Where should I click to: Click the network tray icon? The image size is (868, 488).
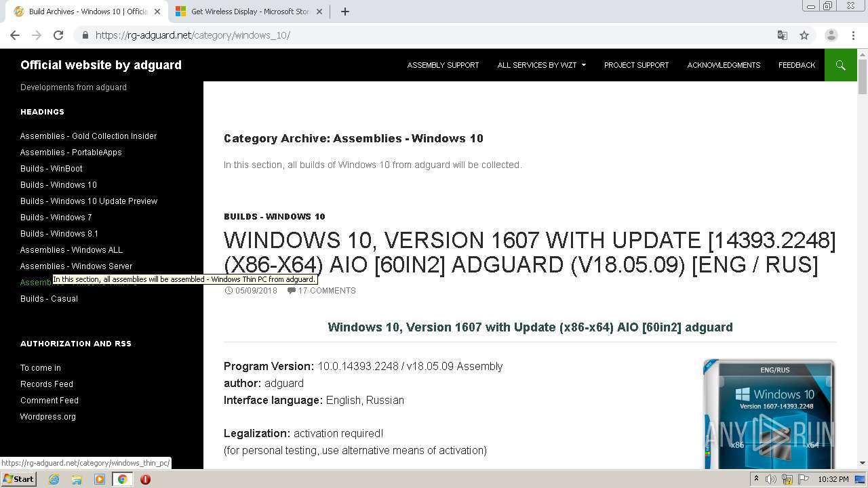pos(787,479)
